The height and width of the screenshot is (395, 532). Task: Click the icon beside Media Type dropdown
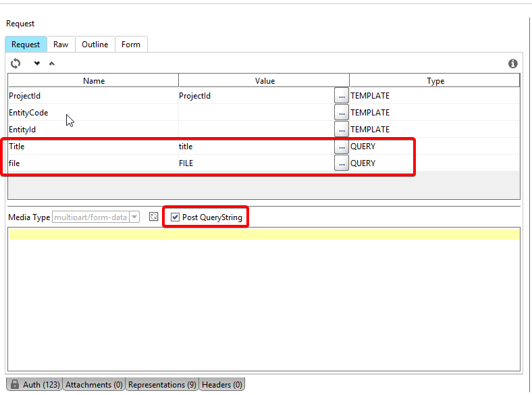click(154, 217)
